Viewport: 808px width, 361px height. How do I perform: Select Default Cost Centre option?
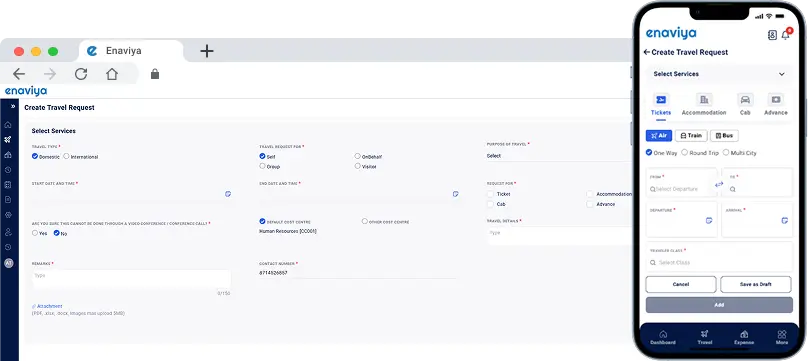point(262,221)
